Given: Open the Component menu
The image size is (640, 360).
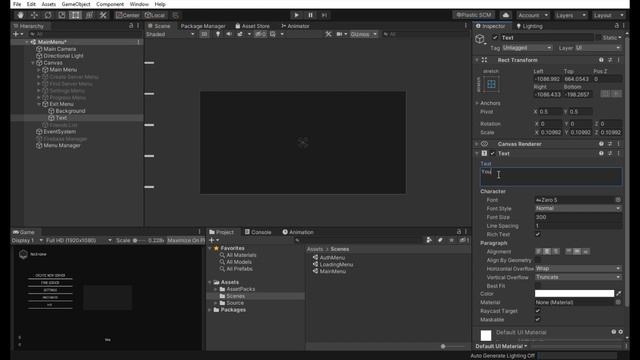Looking at the screenshot, I should click(110, 4).
